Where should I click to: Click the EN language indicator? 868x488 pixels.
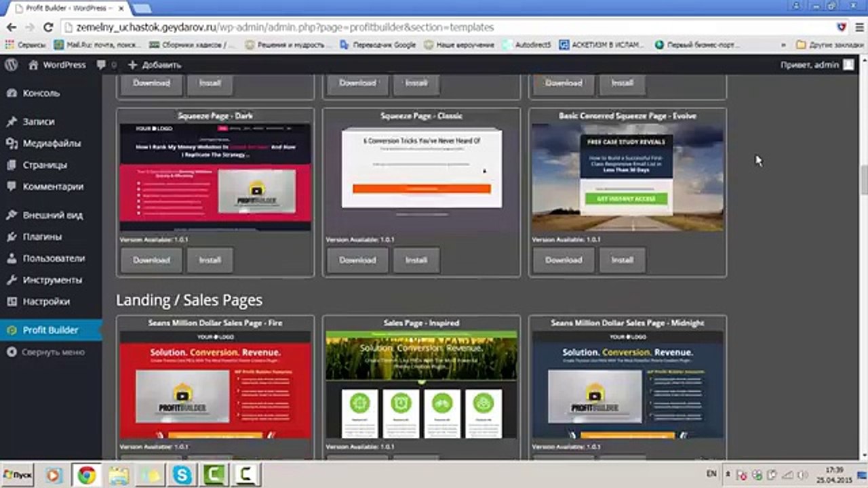click(711, 473)
